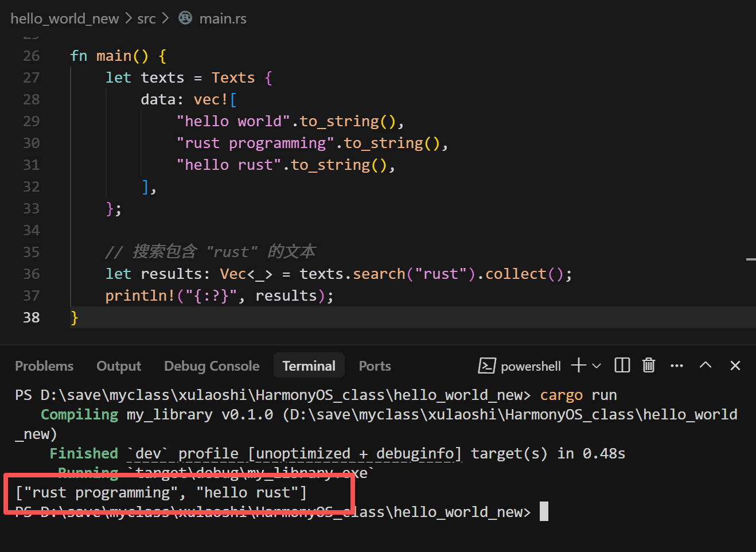Screen dimensions: 756x552
Task: Open the Ports tab
Action: (x=375, y=366)
